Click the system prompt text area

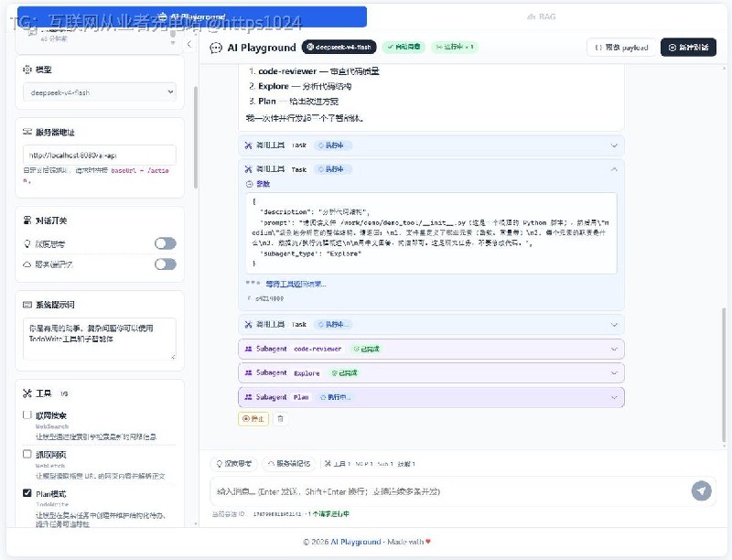coord(100,339)
